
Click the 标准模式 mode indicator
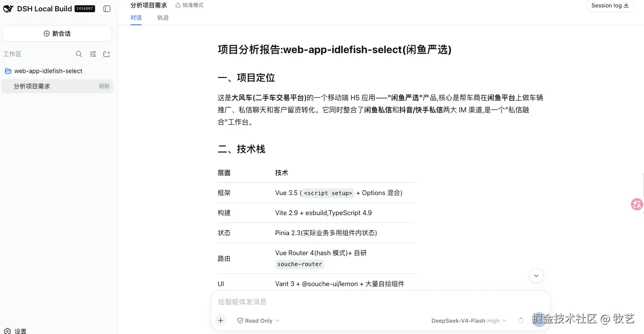[189, 5]
